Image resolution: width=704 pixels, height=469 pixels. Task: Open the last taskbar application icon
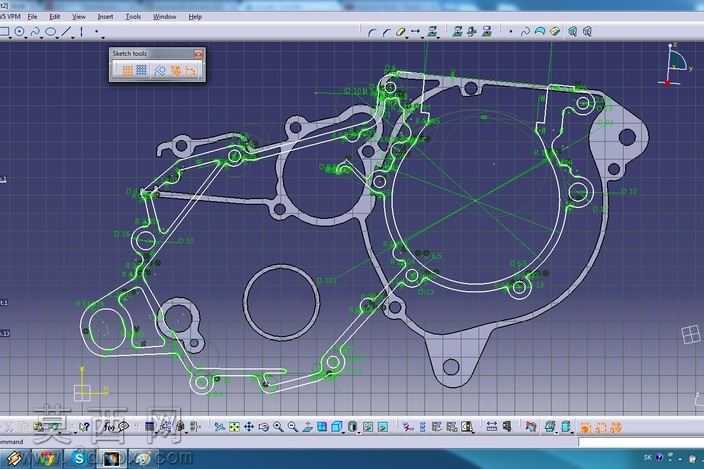pos(143,459)
